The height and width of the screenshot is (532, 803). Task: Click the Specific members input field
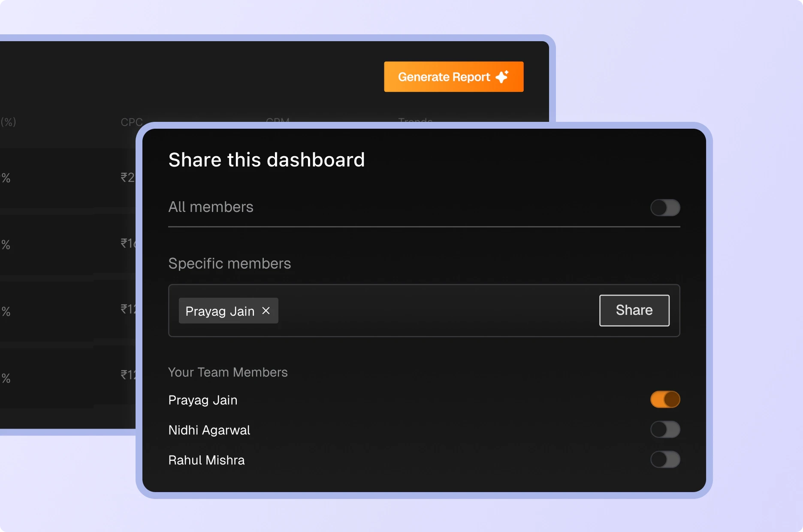pos(424,311)
